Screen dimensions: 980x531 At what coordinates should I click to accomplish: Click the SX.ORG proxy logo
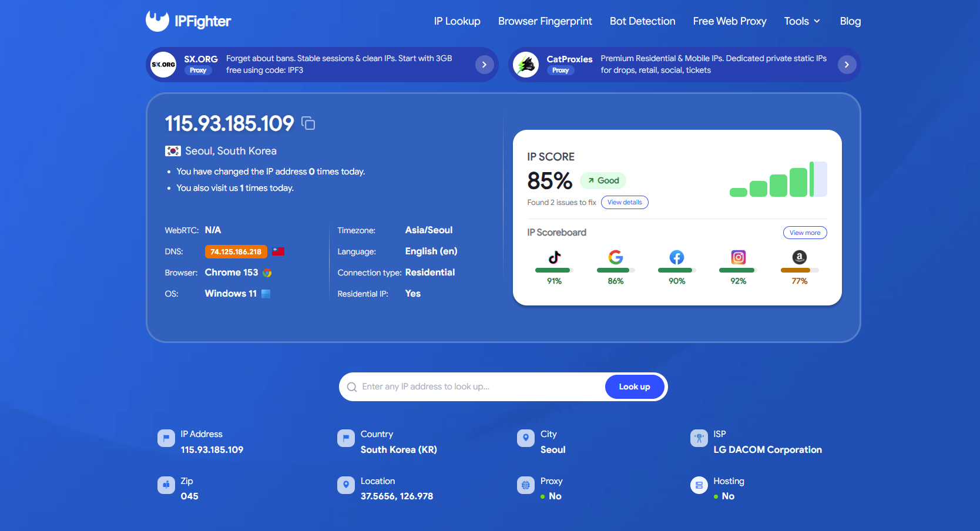(x=163, y=65)
